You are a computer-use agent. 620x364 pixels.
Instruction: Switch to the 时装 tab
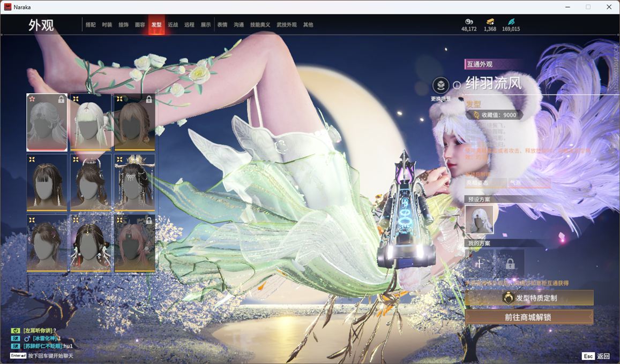coord(107,25)
